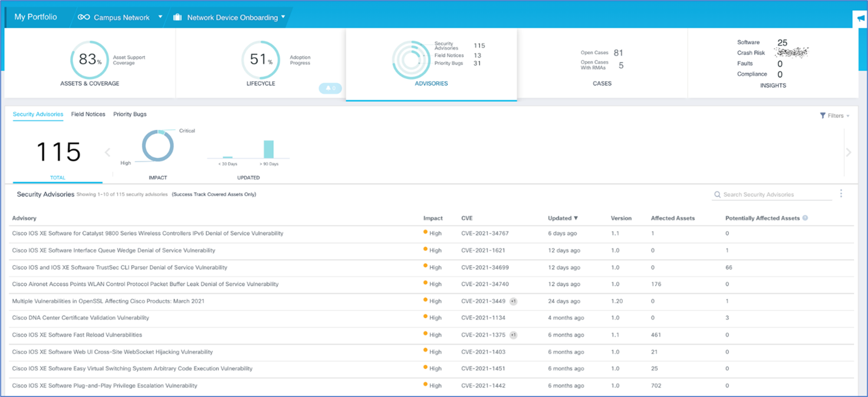Switch to the Field Notices tab
This screenshot has width=868, height=397.
coord(88,114)
